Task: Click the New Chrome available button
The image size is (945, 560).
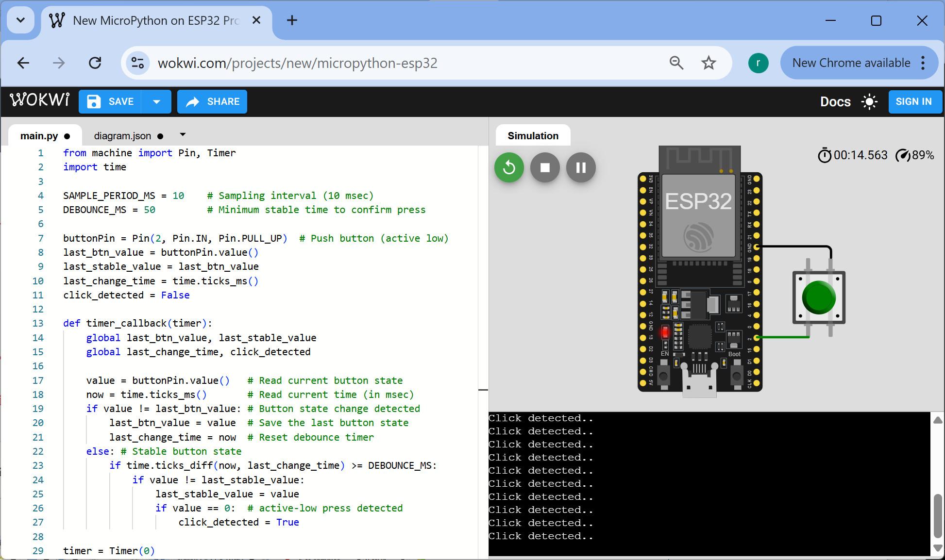Action: 851,63
